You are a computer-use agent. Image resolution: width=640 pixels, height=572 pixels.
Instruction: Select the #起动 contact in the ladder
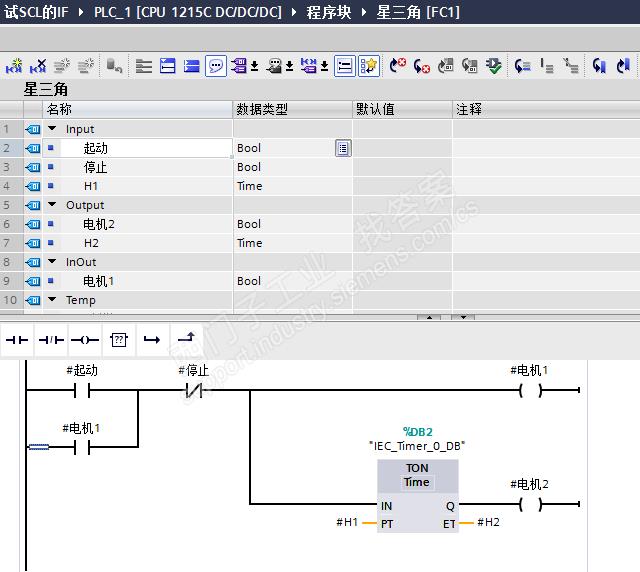[x=82, y=390]
